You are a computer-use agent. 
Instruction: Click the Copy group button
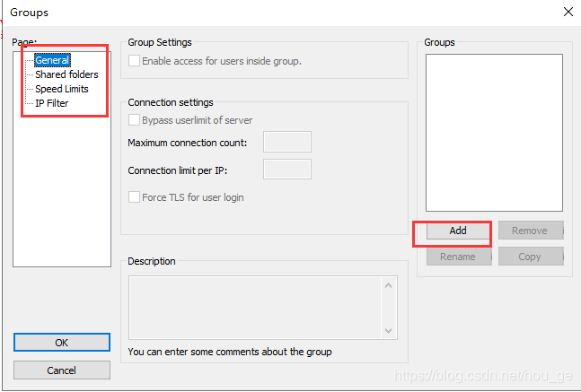click(531, 257)
